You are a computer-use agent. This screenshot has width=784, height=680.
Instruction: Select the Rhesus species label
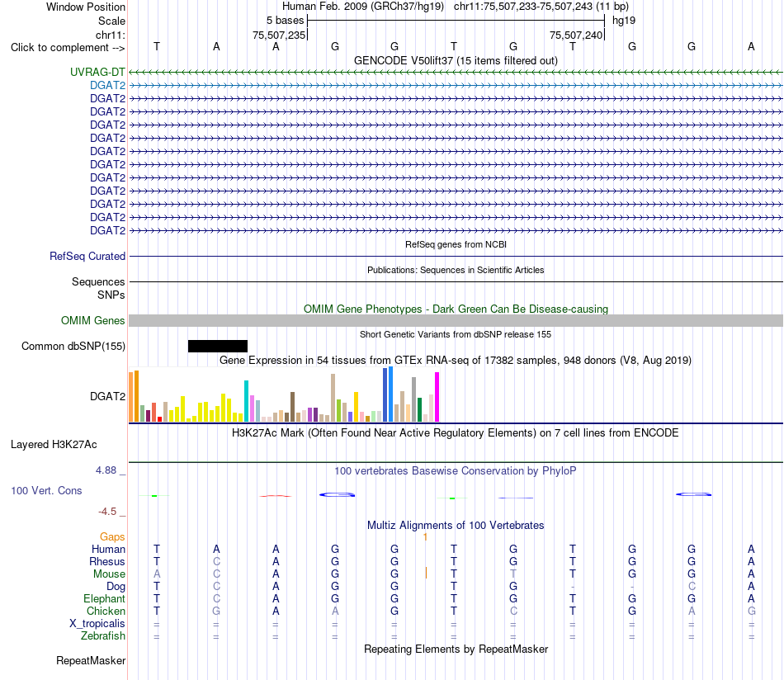(107, 561)
